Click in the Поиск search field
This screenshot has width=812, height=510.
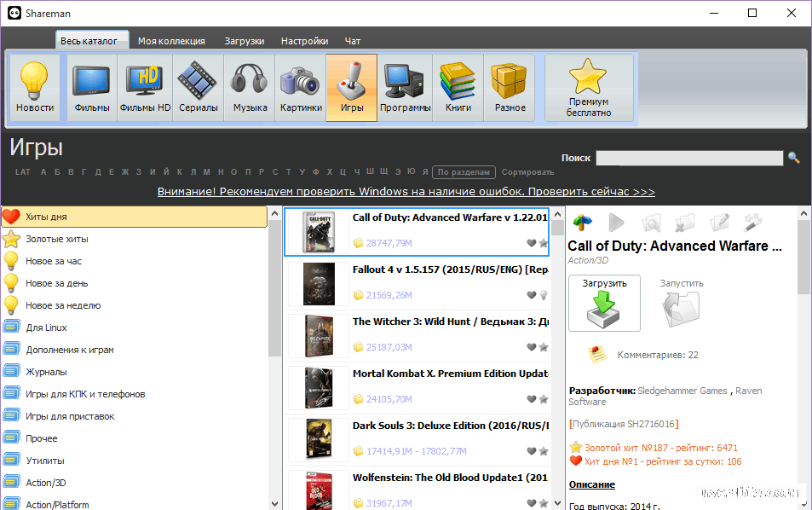[689, 158]
